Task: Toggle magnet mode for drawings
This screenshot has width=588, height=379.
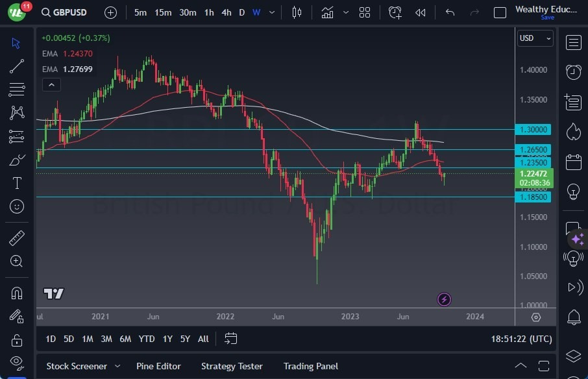Action: point(16,293)
